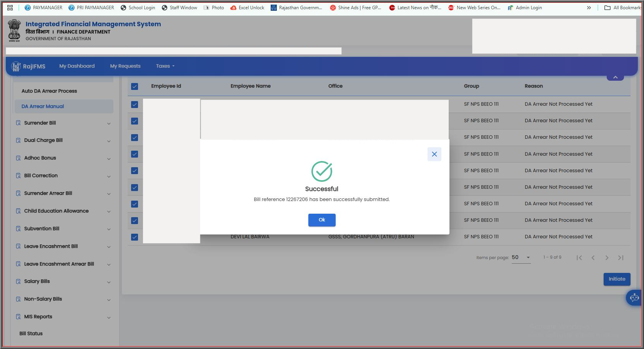Screen dimensions: 644x349
Task: Open items per page dropdown
Action: pos(521,258)
